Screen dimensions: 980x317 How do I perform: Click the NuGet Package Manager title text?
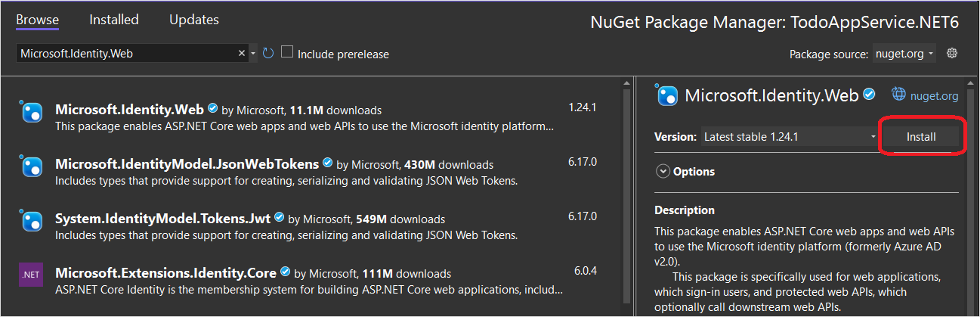(x=774, y=23)
